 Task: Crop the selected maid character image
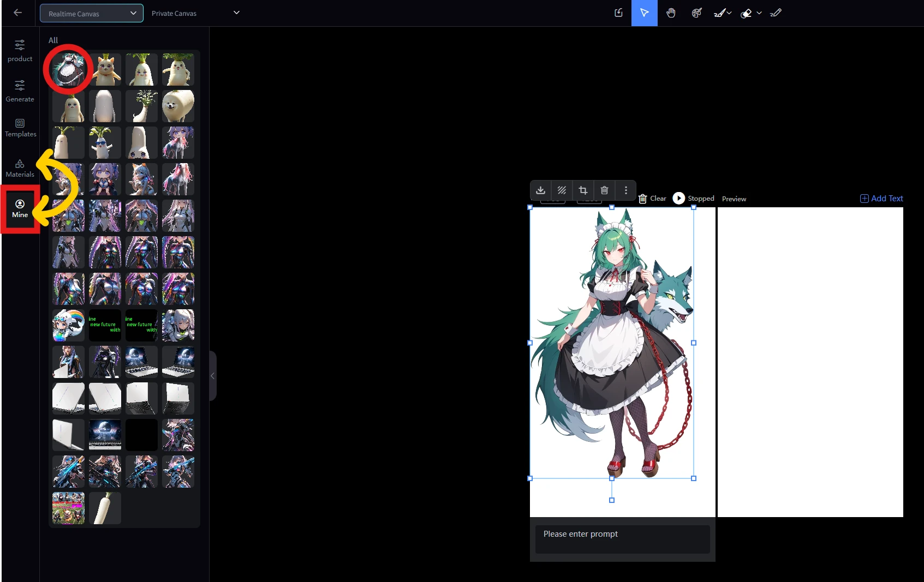583,190
